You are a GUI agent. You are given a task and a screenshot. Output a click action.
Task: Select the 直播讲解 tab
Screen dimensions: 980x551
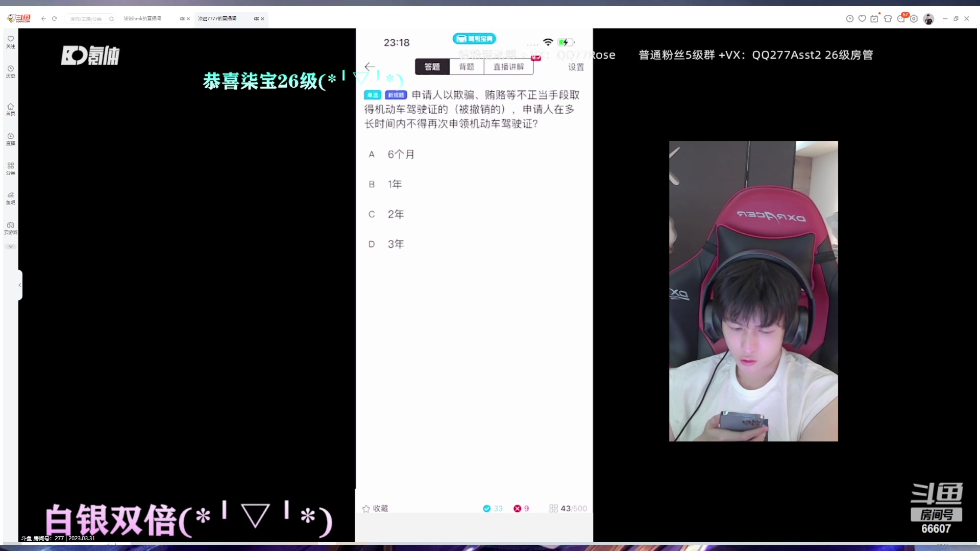pos(508,67)
